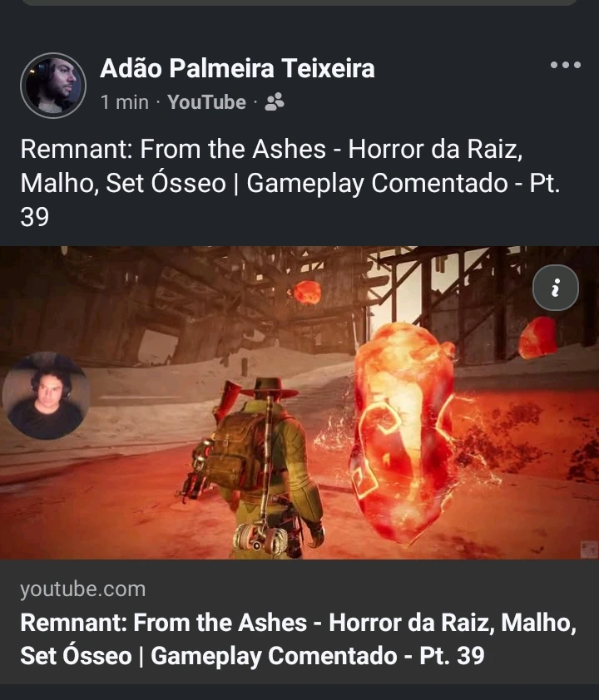Tap the friends audience icon beside YouTube
Screen dimensions: 599x700
point(275,102)
